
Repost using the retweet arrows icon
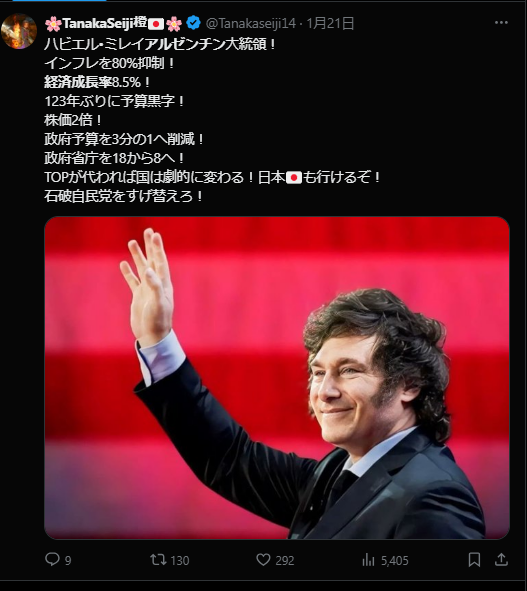coord(158,559)
